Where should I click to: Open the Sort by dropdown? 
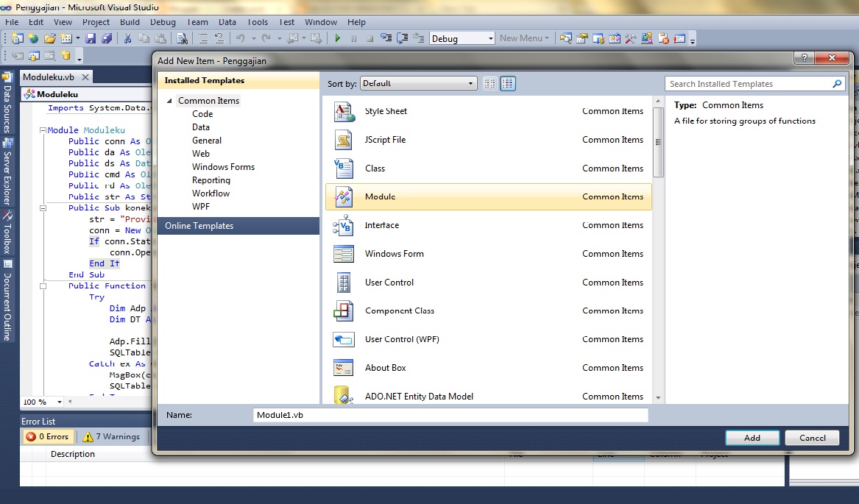click(417, 83)
